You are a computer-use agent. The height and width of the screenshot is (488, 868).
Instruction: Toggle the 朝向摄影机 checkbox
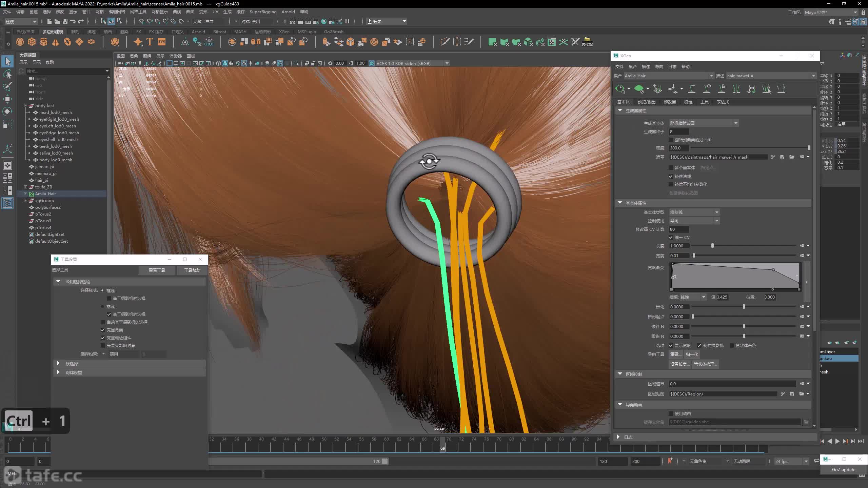coord(699,345)
